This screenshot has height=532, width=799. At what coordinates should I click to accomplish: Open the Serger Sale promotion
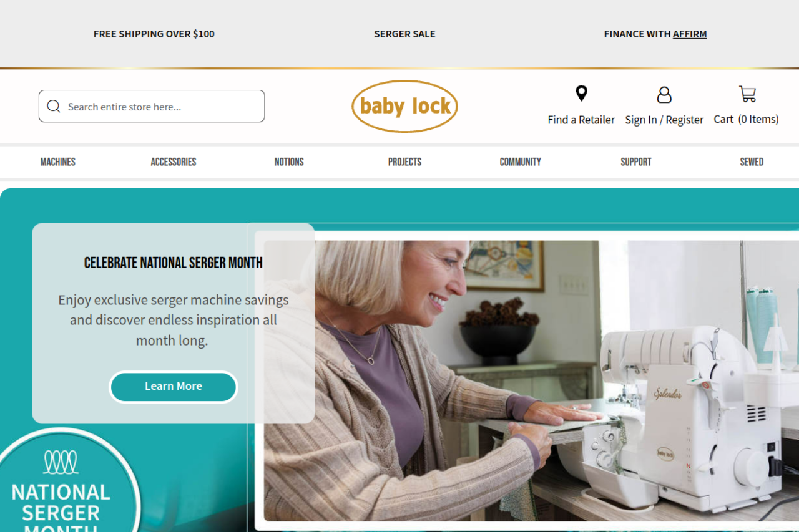click(x=404, y=34)
